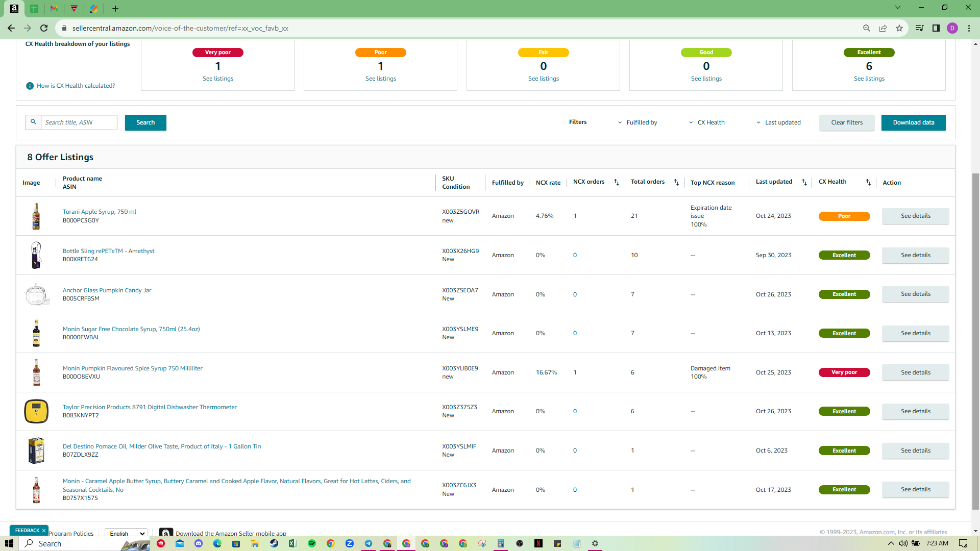Click How is CX Health calculated link
This screenshot has height=551, width=980.
76,86
